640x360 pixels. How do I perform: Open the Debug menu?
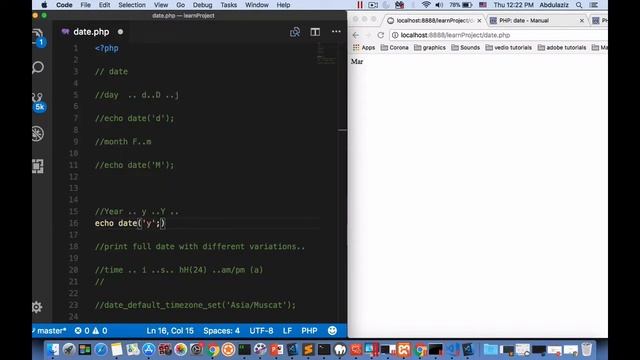coord(202,5)
